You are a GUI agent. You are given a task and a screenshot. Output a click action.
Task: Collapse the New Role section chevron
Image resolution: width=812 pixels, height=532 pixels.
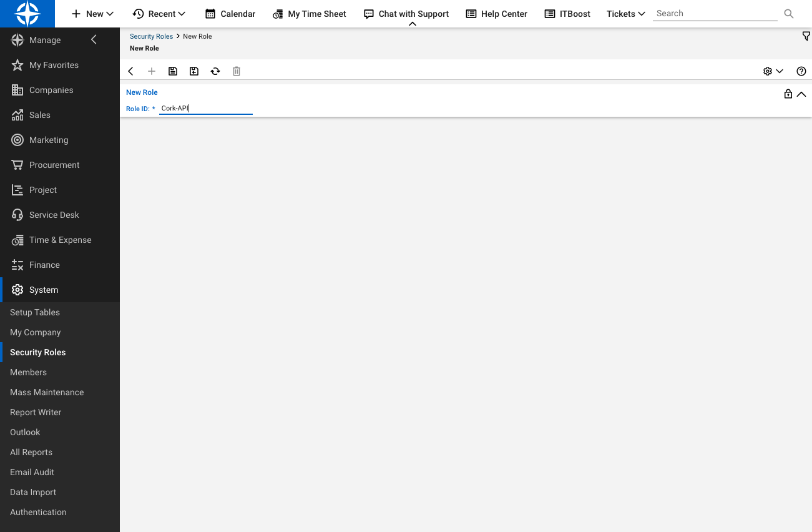(801, 94)
